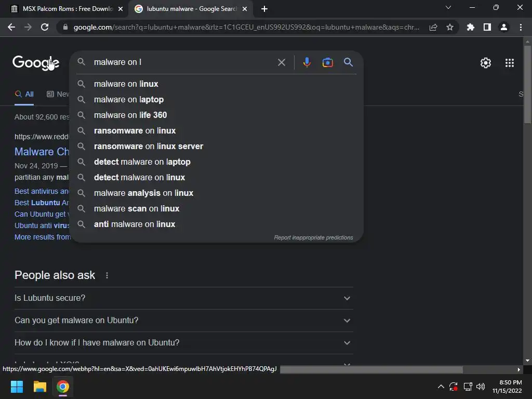Expand 'Can you get malware on Ubuntu?'
Viewport: 532px width, 399px height.
click(183, 320)
